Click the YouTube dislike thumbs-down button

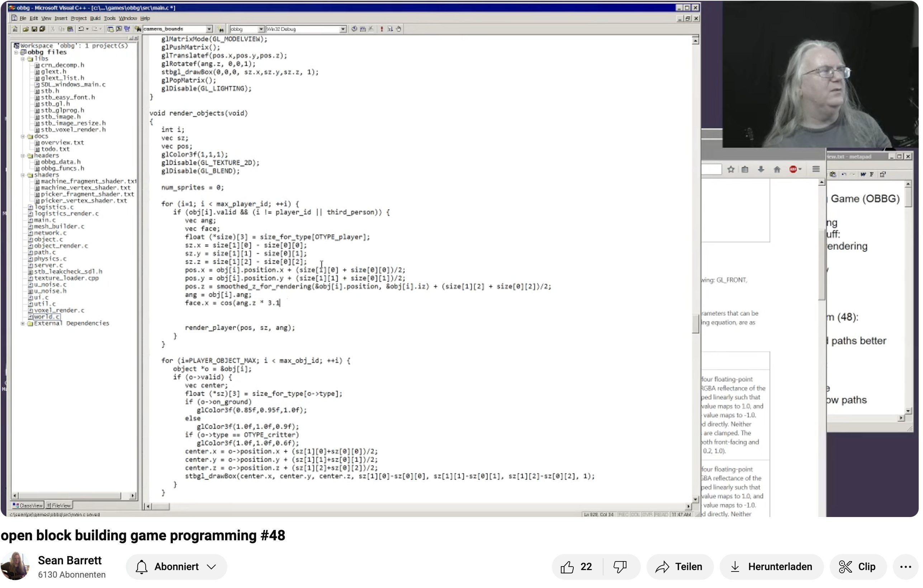(621, 568)
